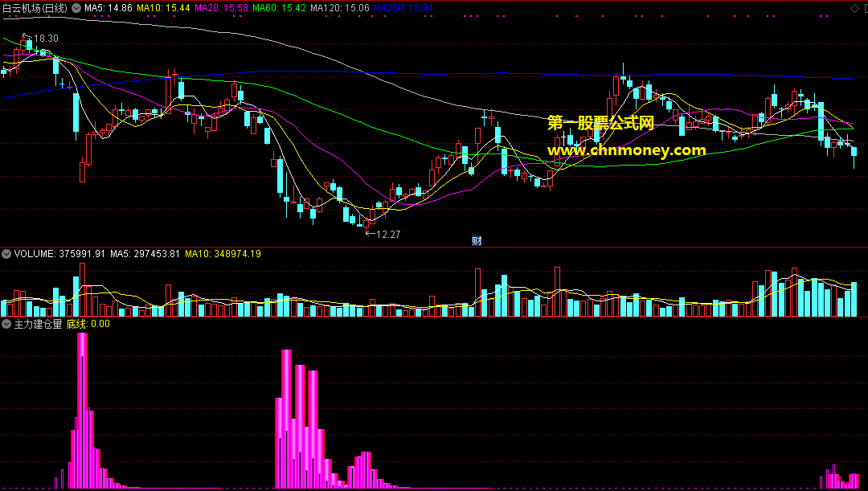Image resolution: width=868 pixels, height=491 pixels.
Task: Click the 财 financial marker on the chart
Action: pyautogui.click(x=477, y=241)
